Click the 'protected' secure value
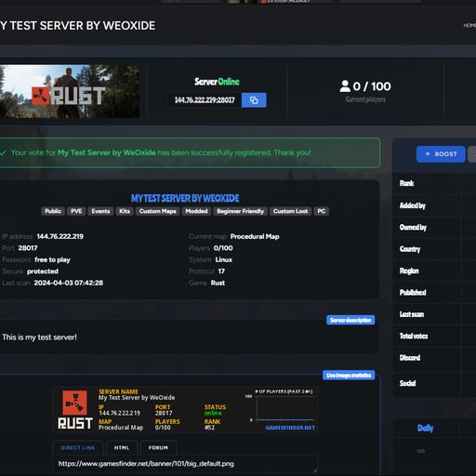476x476 pixels. (x=43, y=271)
